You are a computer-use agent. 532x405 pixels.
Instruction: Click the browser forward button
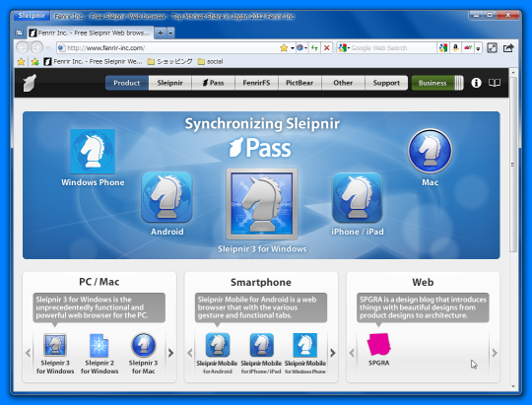pos(36,47)
